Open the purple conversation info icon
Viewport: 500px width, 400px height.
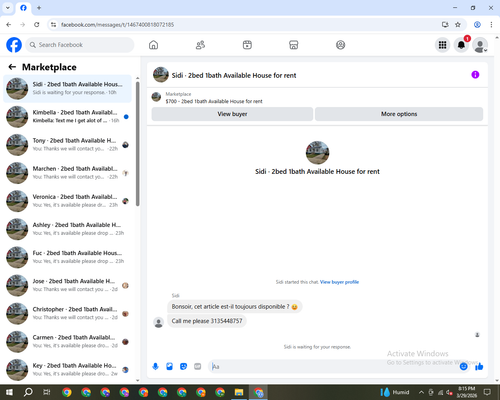point(475,75)
